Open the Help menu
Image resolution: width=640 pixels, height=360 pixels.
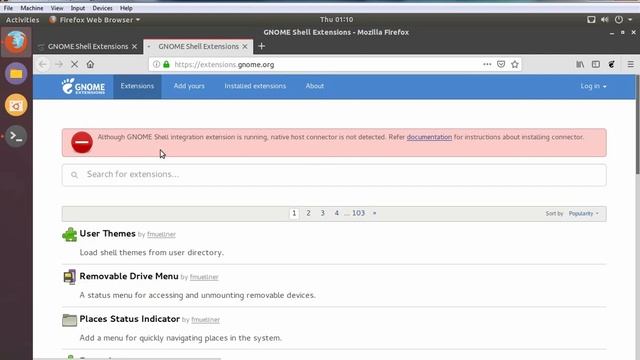(126, 8)
